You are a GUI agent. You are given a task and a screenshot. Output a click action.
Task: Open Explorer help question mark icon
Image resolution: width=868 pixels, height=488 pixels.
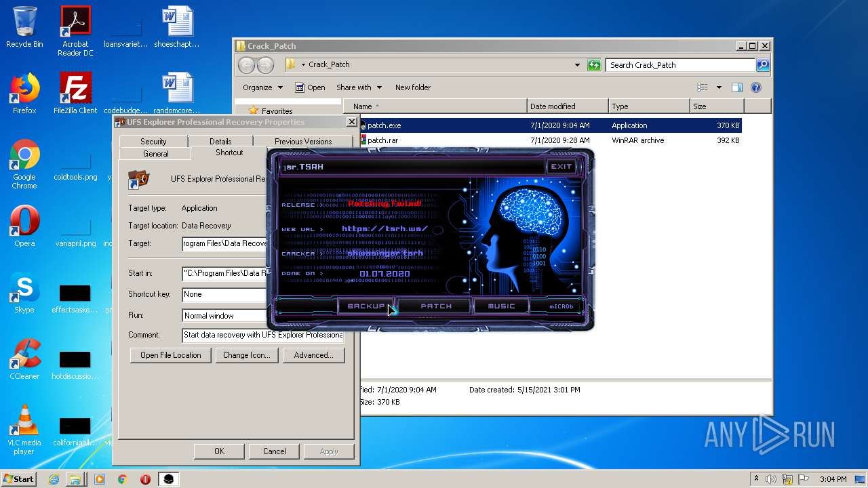(x=756, y=87)
